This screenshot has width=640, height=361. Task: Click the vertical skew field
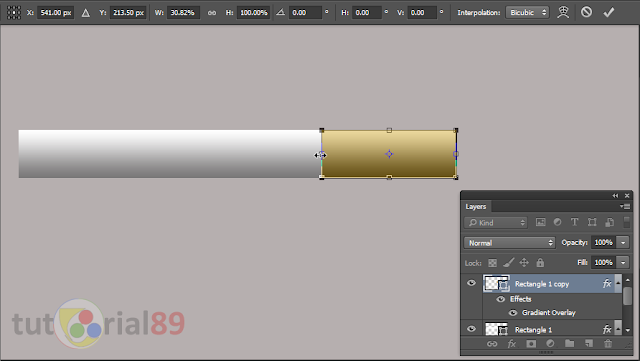422,13
